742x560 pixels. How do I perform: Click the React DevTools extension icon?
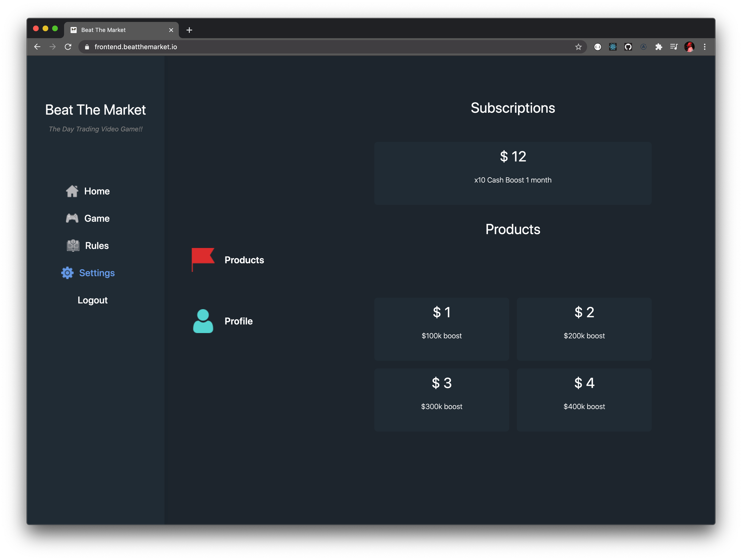[x=613, y=47]
